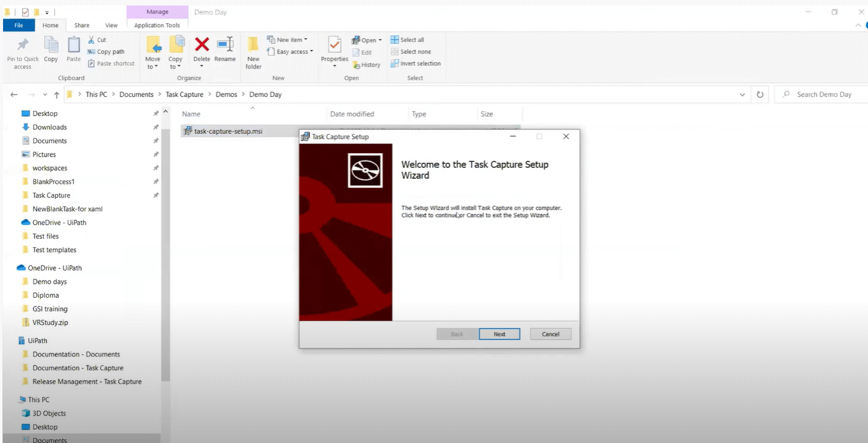868x443 pixels.
Task: Open recent locations dropdown arrow
Action: pyautogui.click(x=45, y=95)
